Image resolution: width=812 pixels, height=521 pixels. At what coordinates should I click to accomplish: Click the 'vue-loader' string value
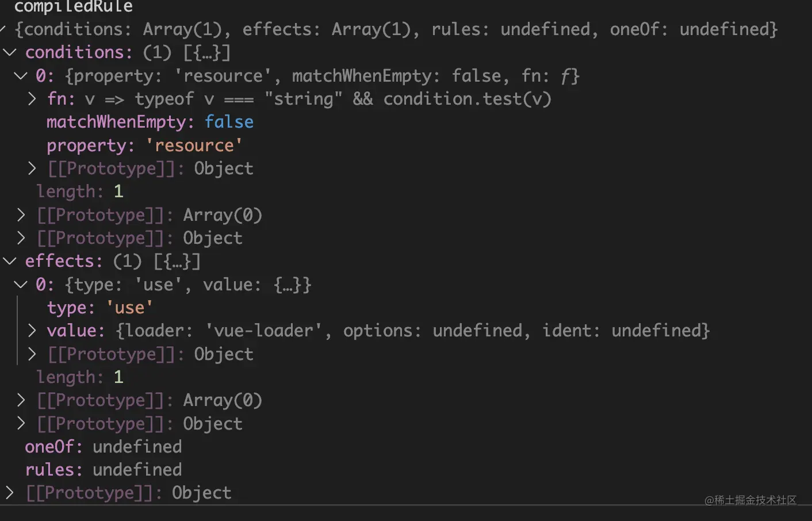coord(262,331)
